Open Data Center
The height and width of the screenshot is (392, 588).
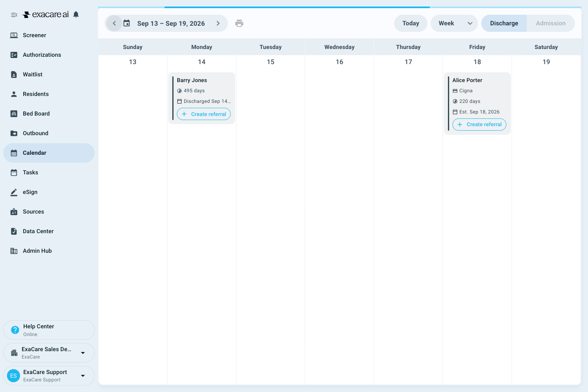[x=49, y=232]
